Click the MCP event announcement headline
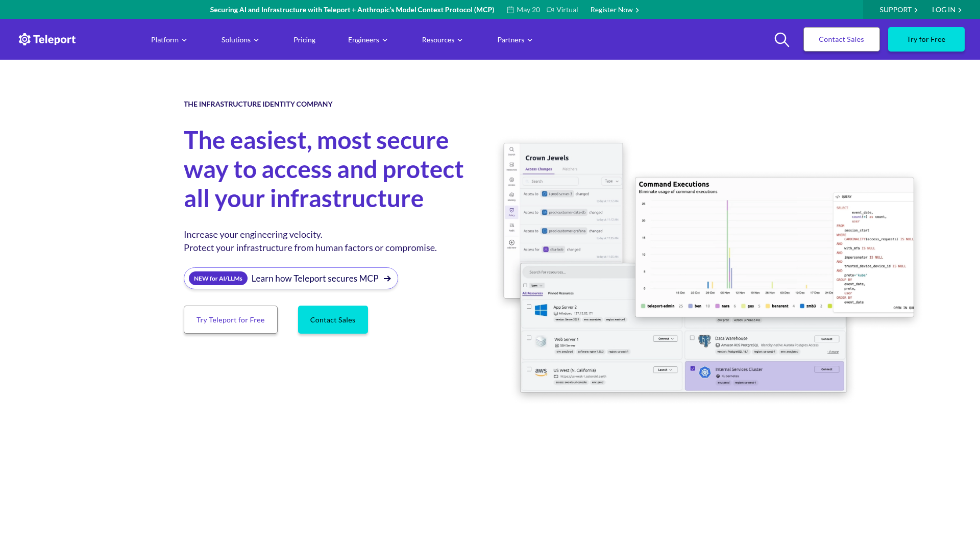 [x=352, y=10]
